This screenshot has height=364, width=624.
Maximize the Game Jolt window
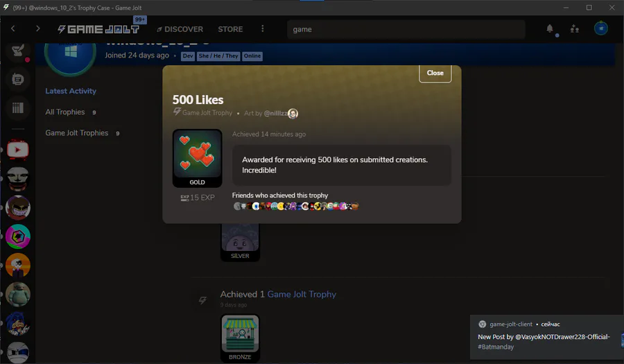pyautogui.click(x=589, y=8)
